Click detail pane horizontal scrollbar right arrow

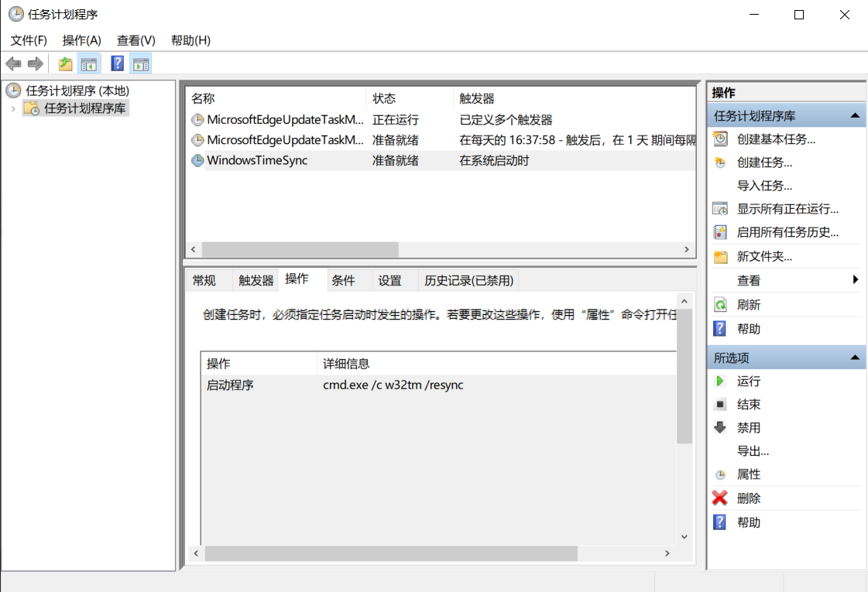click(x=667, y=553)
